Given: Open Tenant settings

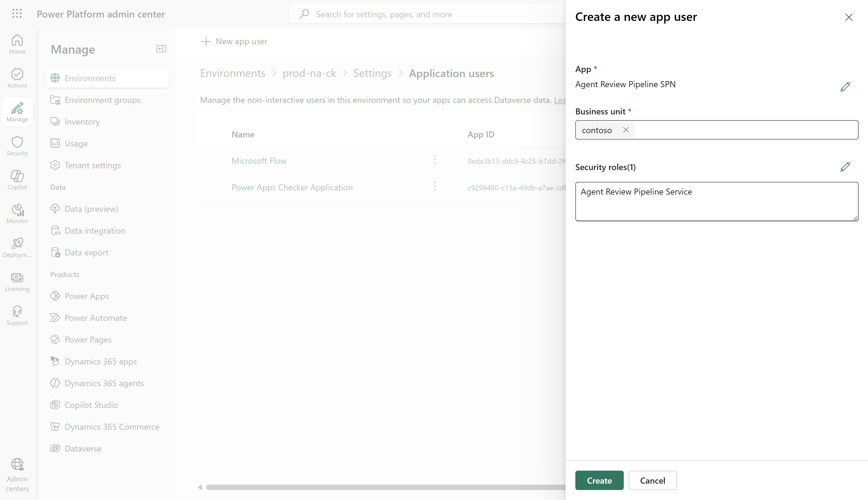Looking at the screenshot, I should coord(107,165).
